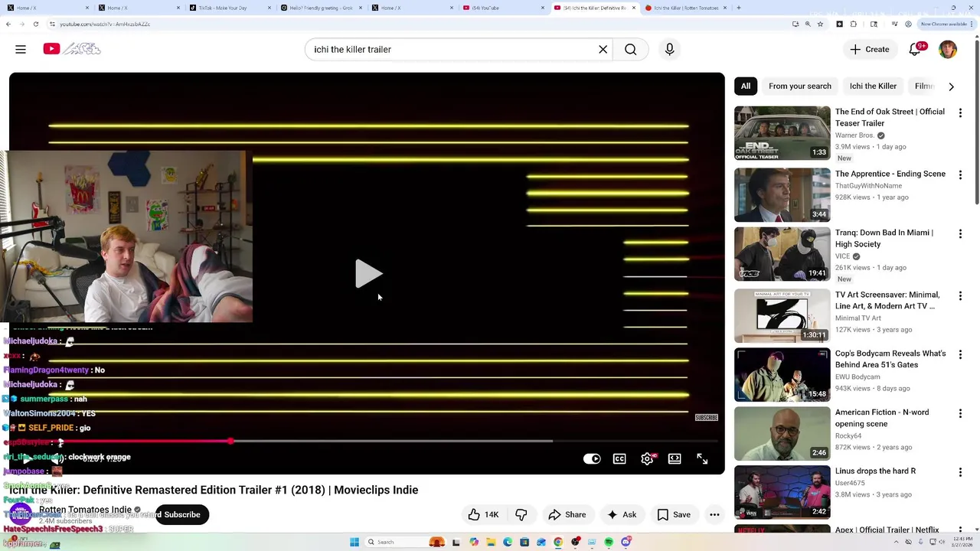The image size is (980, 551).
Task: Click the Create button
Action: click(869, 49)
